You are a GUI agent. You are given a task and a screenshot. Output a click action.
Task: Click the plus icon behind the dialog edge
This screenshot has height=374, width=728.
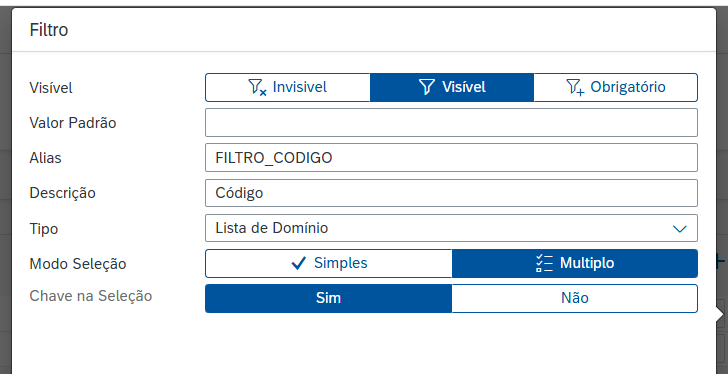(x=721, y=261)
